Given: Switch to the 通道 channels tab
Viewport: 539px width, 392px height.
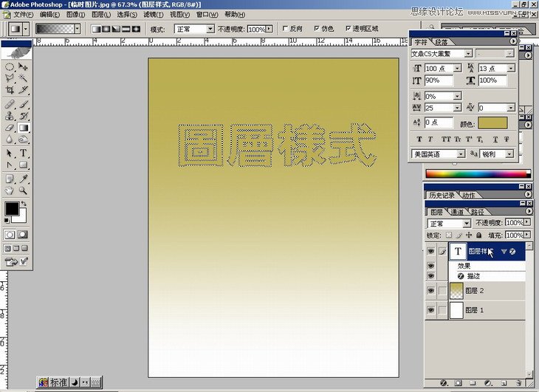Looking at the screenshot, I should click(x=457, y=212).
